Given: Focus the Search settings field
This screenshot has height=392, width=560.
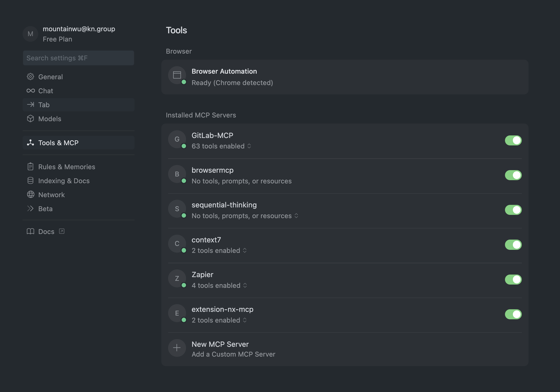Looking at the screenshot, I should pyautogui.click(x=78, y=58).
